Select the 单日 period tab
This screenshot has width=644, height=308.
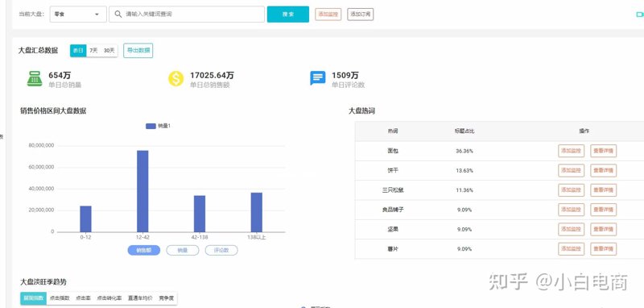coord(78,51)
